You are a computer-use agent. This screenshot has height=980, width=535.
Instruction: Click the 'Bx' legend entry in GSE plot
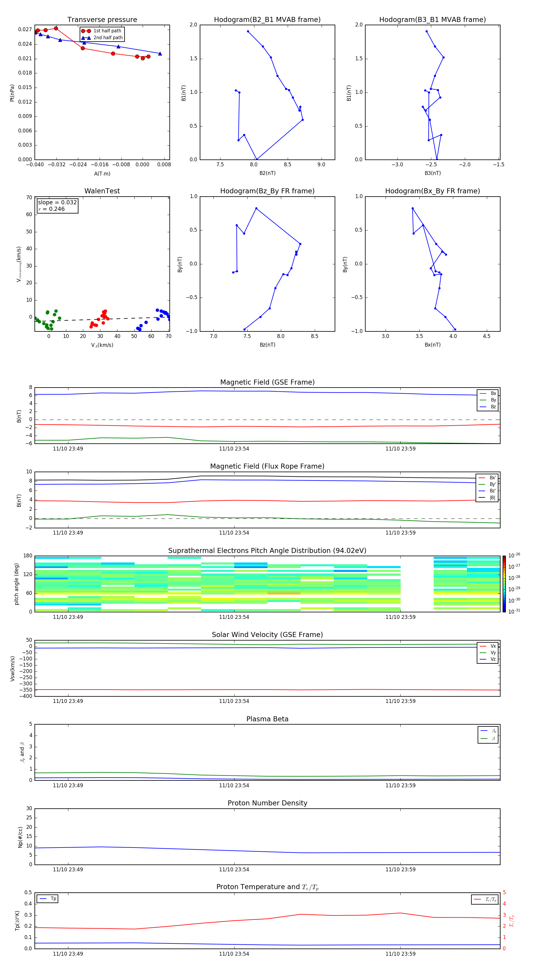coord(488,393)
